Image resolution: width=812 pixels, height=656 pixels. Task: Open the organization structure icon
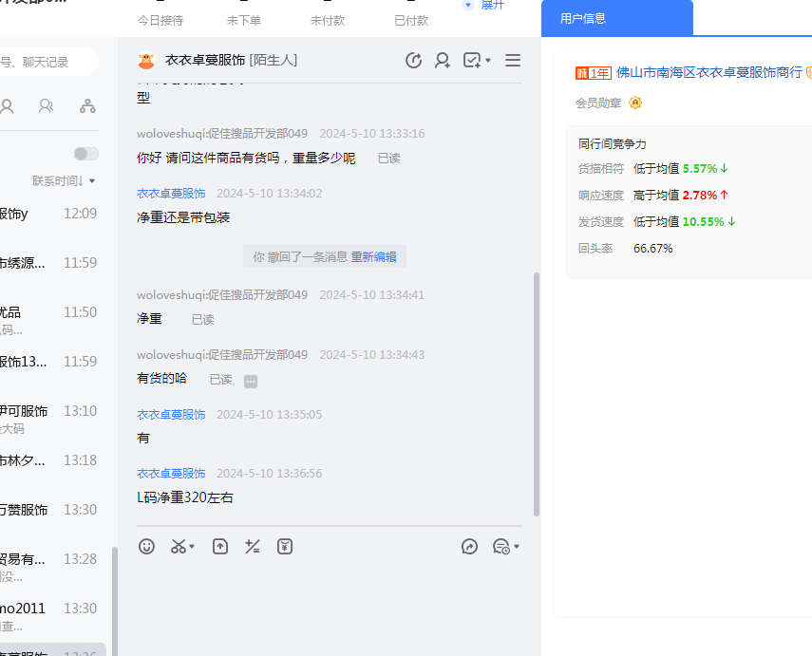[87, 105]
